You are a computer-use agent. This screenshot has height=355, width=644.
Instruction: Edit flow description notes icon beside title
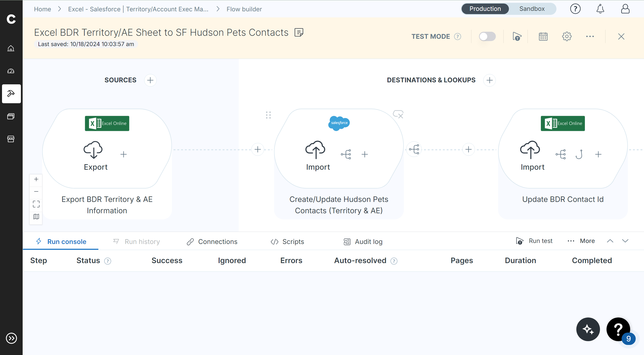[x=299, y=32]
